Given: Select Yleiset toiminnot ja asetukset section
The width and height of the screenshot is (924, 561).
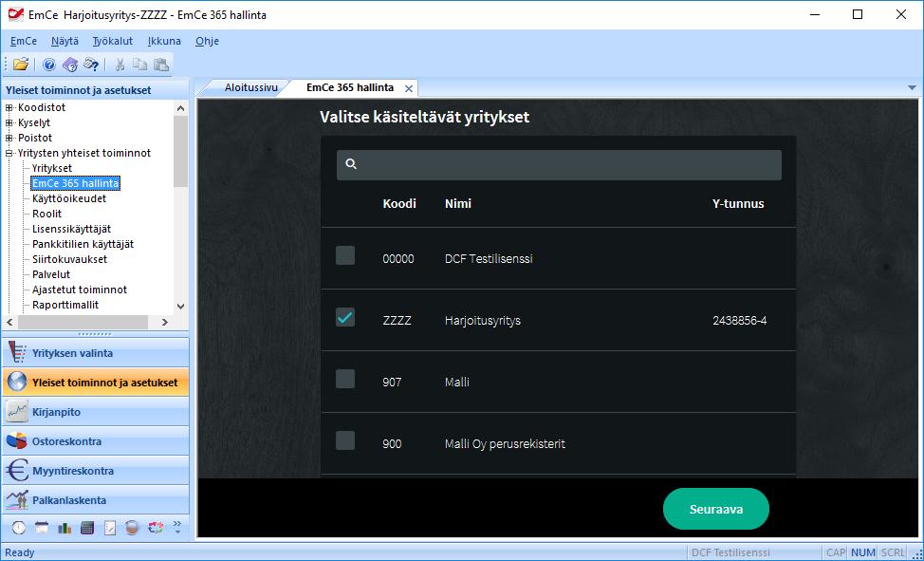Looking at the screenshot, I should 96,383.
